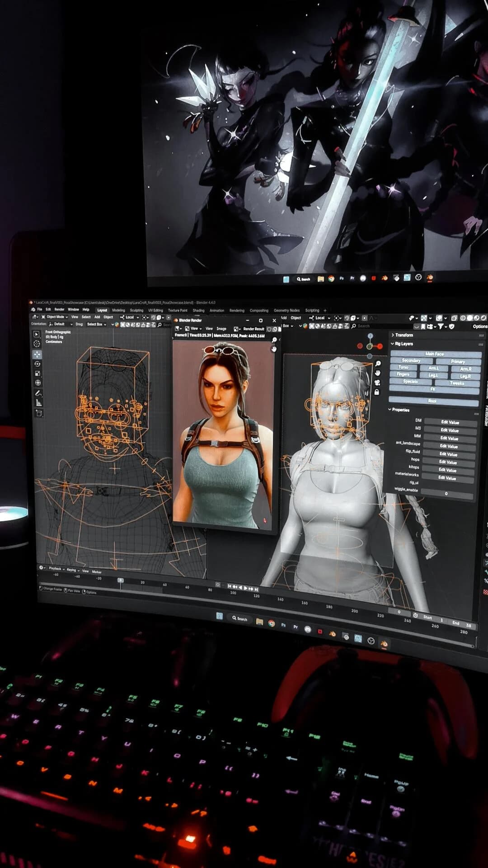Click Edit Value for ant_landscape property

449,446
